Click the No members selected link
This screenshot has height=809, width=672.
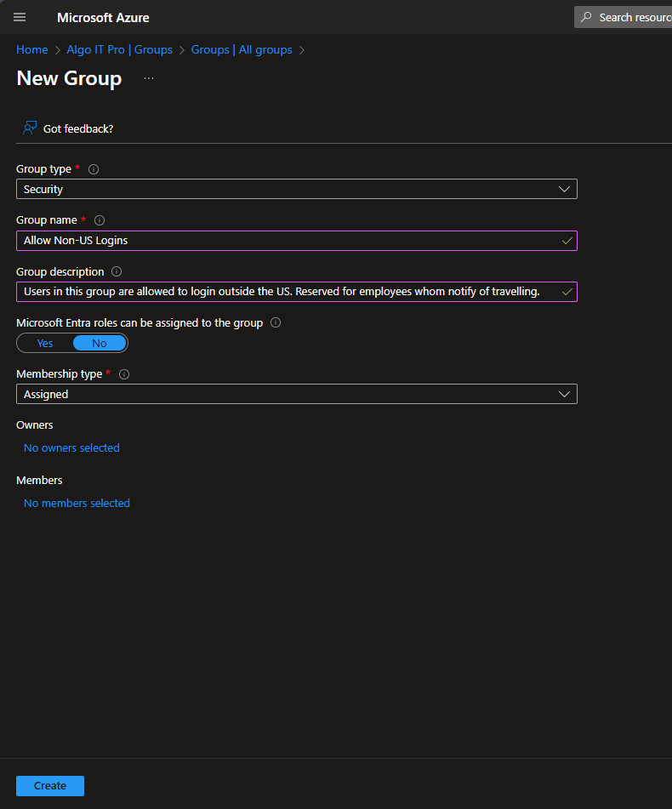click(x=77, y=504)
